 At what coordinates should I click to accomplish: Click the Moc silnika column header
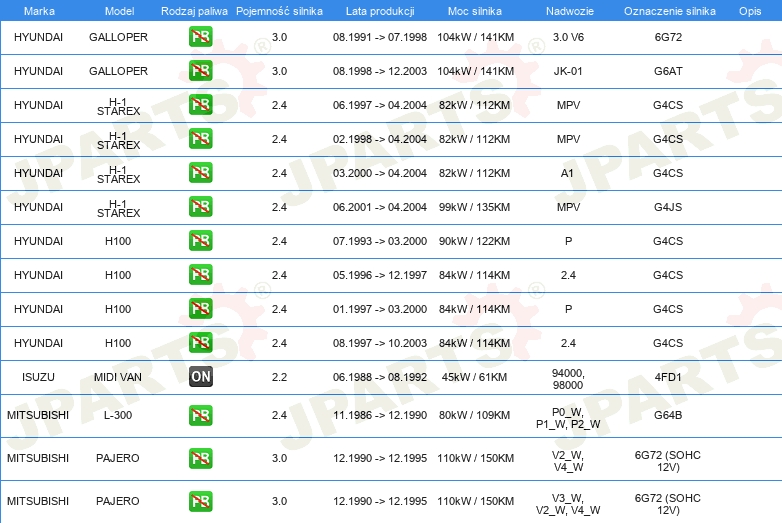click(x=475, y=11)
